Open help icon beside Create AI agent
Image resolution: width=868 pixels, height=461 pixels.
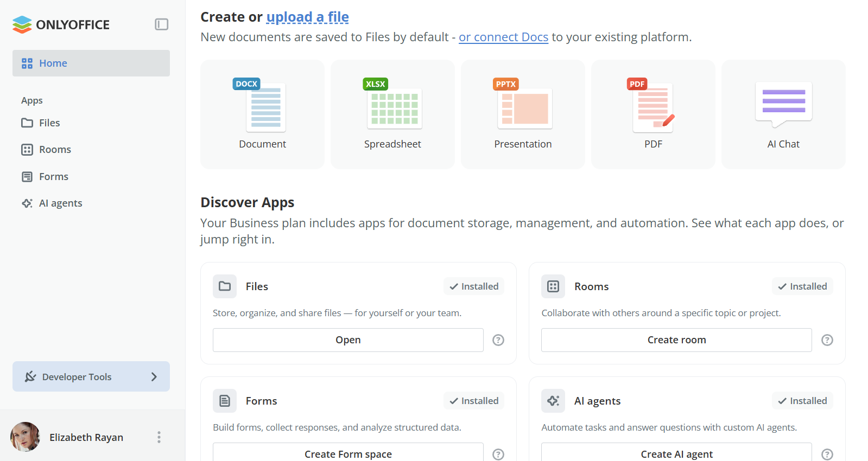click(827, 454)
